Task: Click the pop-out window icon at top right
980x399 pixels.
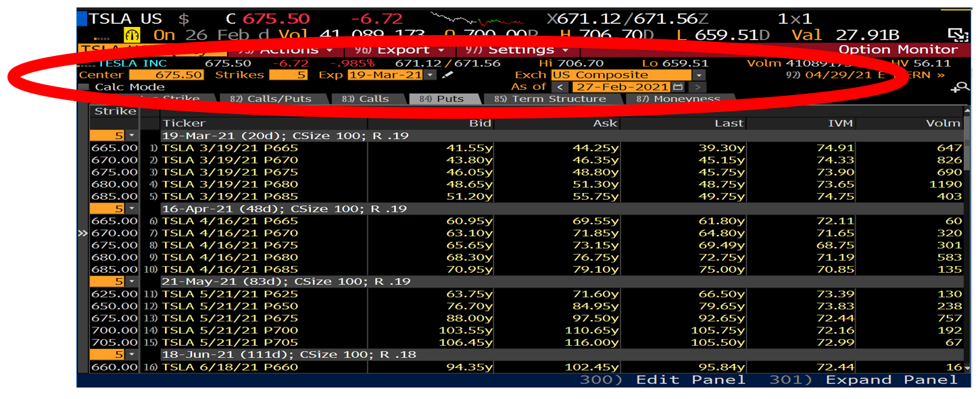Action: click(x=958, y=35)
